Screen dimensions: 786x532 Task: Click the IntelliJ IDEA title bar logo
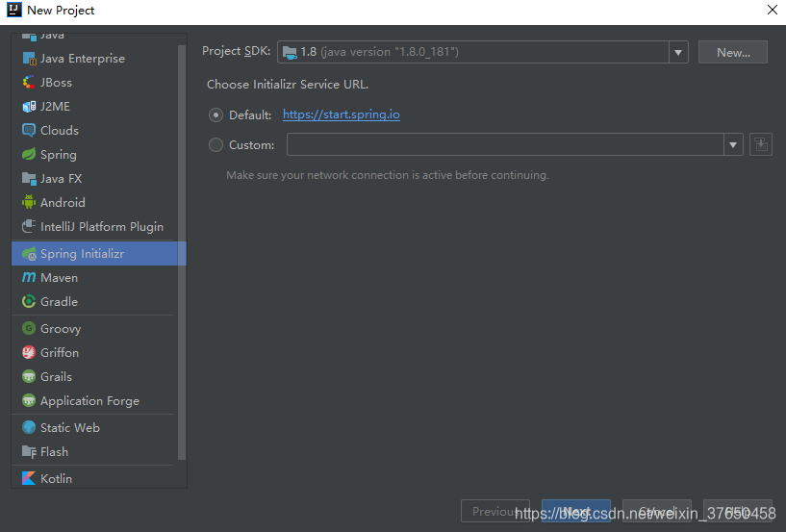coord(14,10)
